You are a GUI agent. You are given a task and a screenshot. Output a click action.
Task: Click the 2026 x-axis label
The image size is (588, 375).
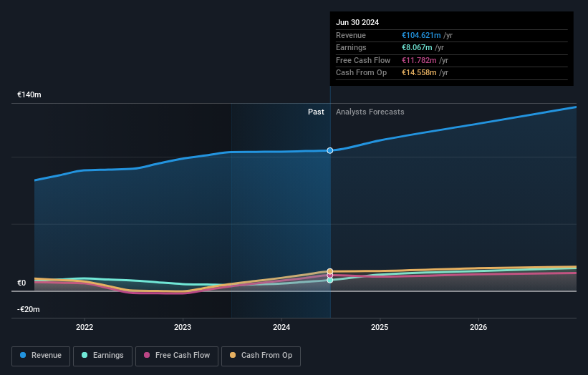pos(478,327)
